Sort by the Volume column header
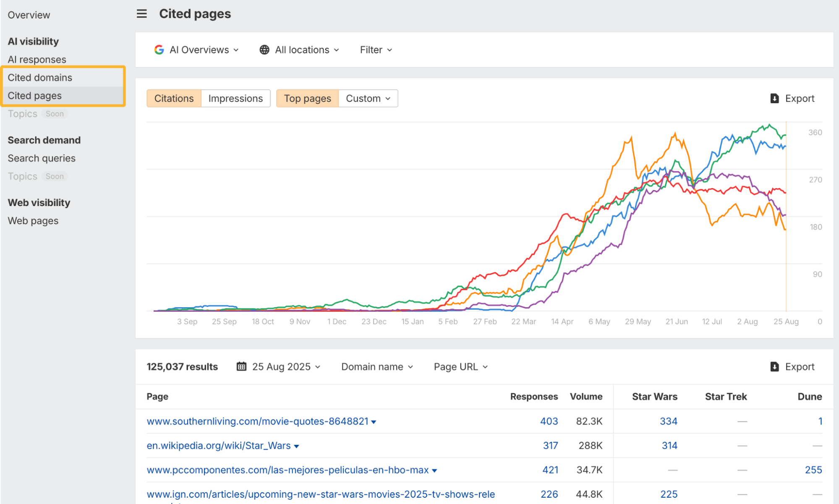Viewport: 839px width, 504px height. 586,397
